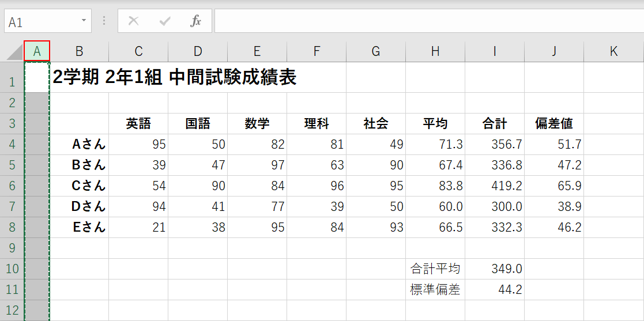Select row 5 header
Viewport: 644px width, 321px height.
(x=12, y=165)
